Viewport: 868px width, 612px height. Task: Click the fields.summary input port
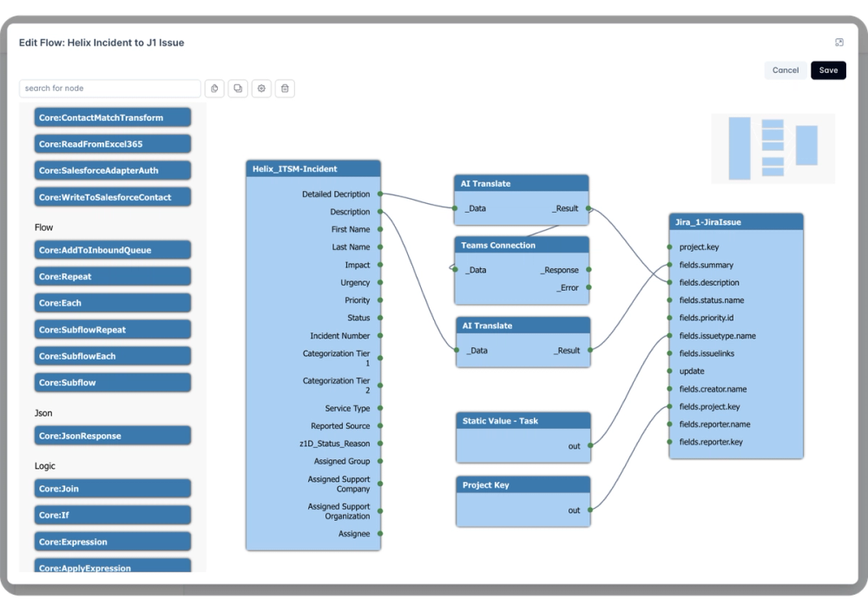click(669, 265)
